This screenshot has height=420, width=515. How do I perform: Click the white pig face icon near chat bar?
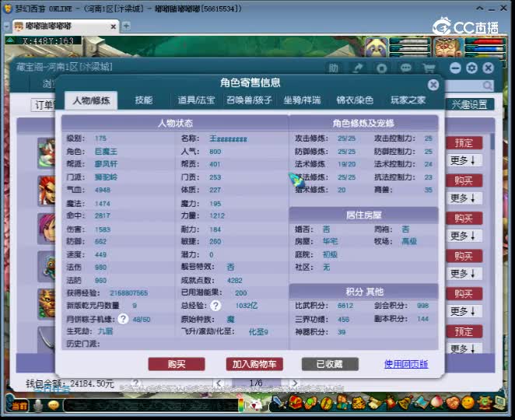click(x=255, y=405)
